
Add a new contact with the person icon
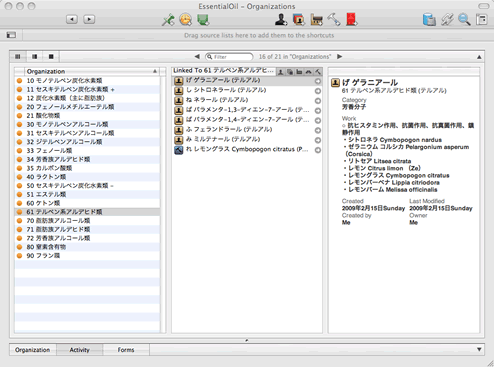(x=281, y=20)
